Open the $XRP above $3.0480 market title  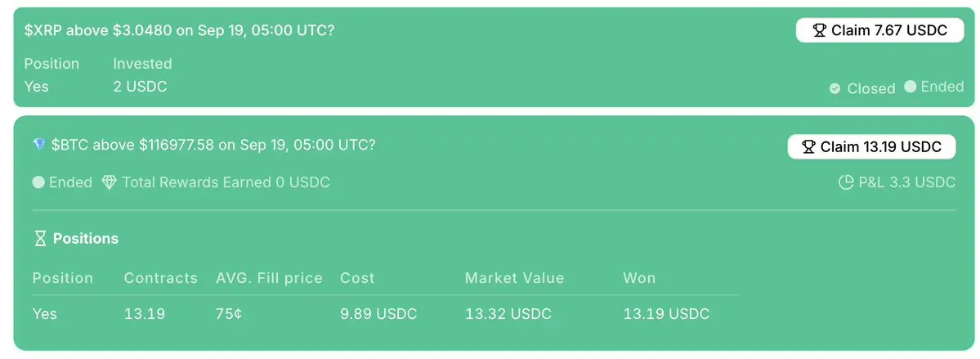tap(179, 30)
